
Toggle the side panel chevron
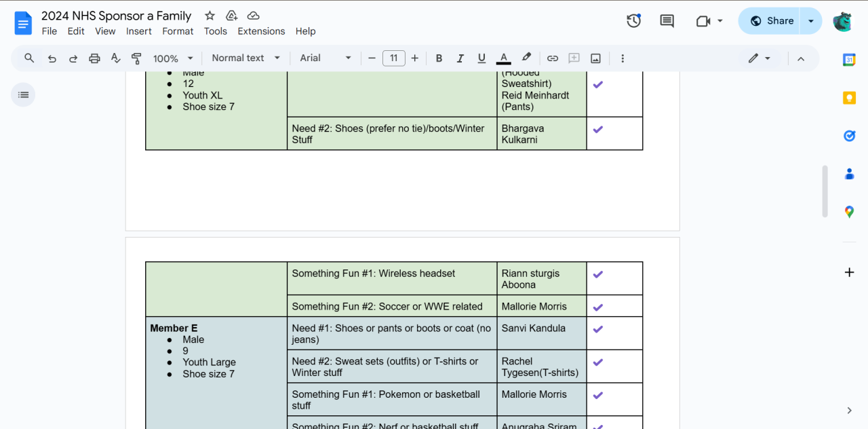[x=849, y=410]
